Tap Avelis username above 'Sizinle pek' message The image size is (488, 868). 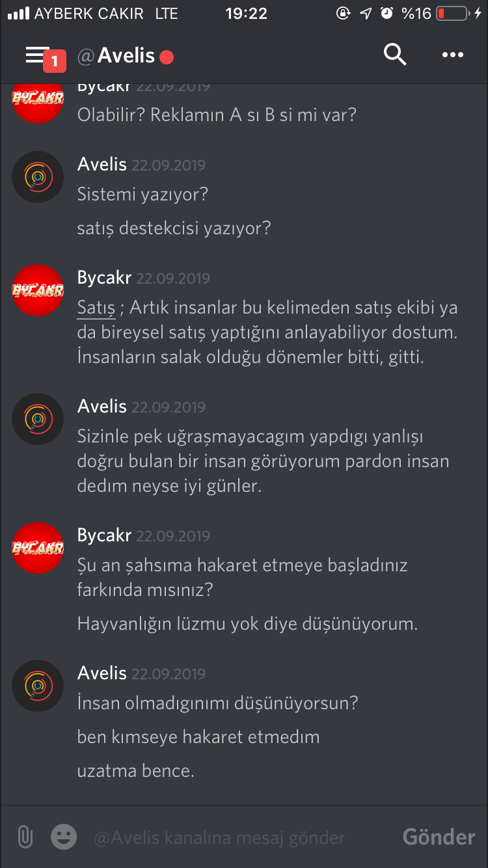point(102,407)
